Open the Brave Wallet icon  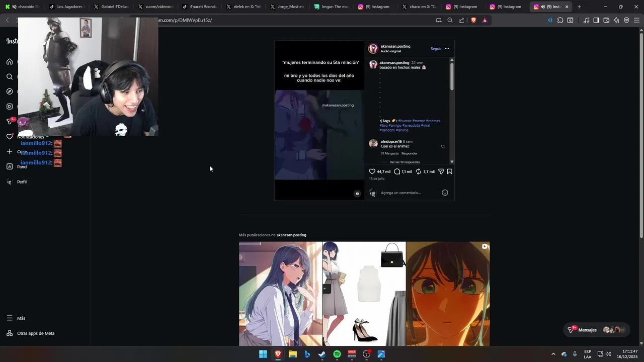point(606,20)
